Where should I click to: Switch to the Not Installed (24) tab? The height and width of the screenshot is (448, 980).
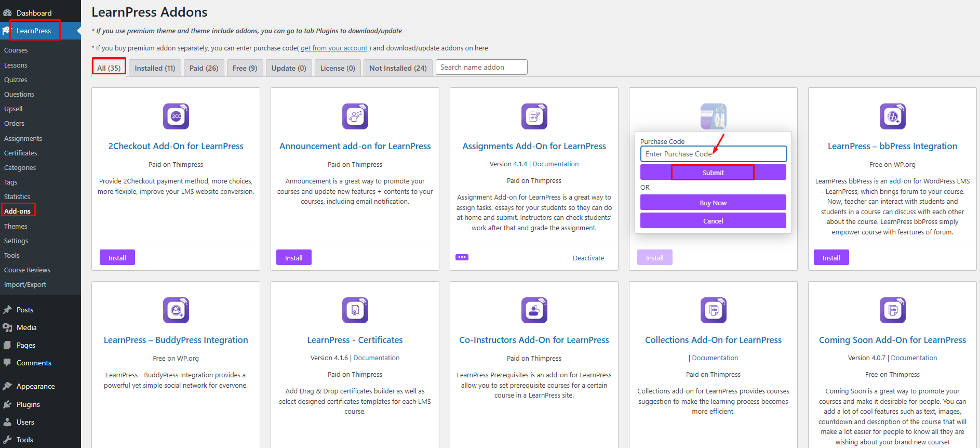398,68
